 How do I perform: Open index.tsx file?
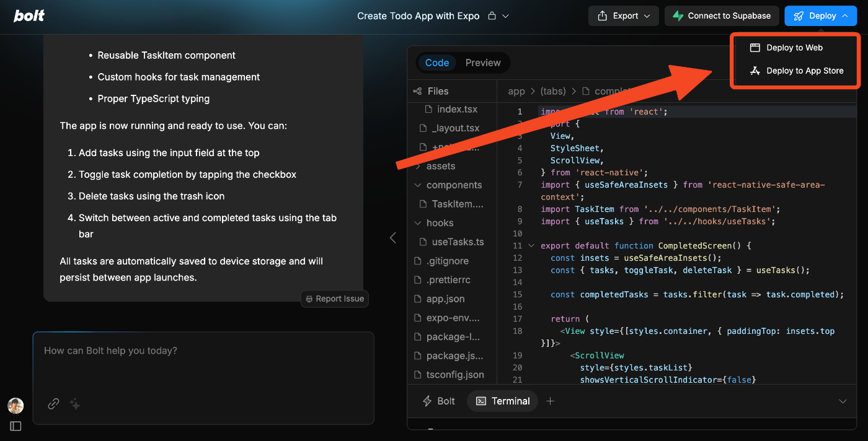pyautogui.click(x=451, y=109)
